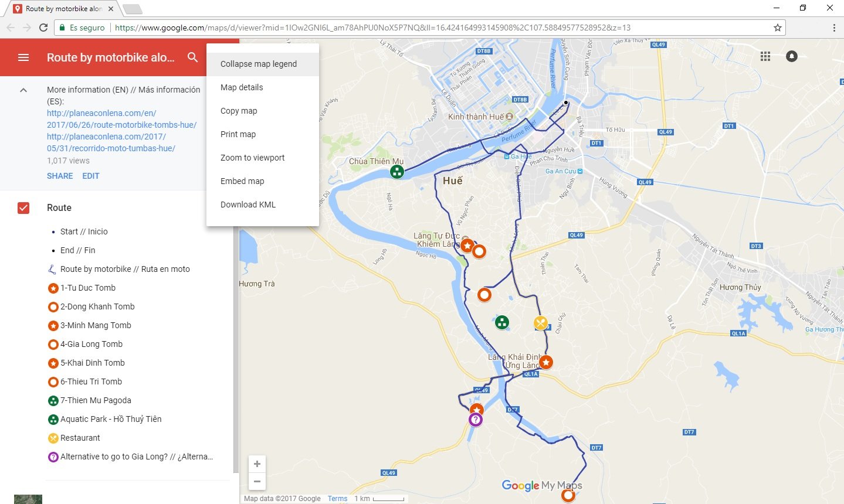
Task: Switch to the 'Route by motorbike' browser tab
Action: pyautogui.click(x=65, y=9)
